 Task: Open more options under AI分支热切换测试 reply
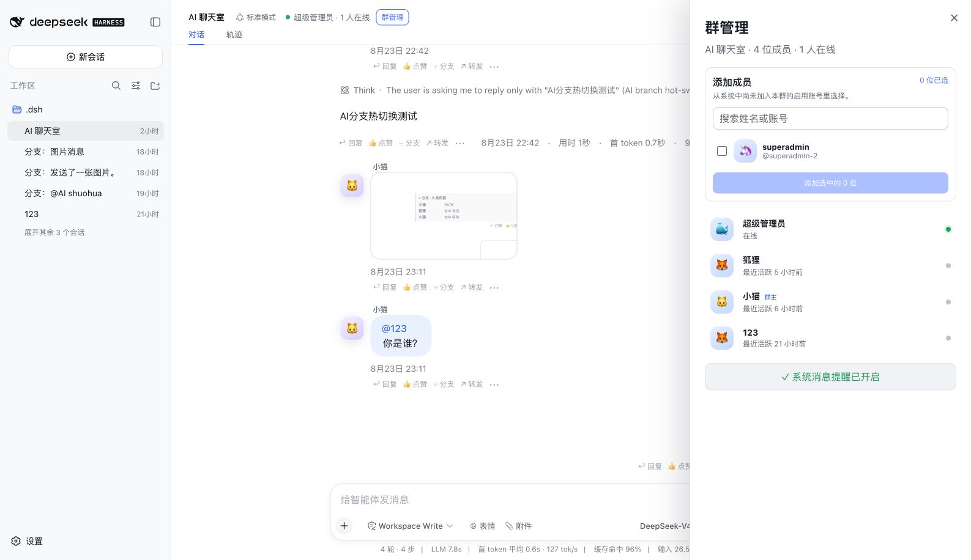point(460,143)
